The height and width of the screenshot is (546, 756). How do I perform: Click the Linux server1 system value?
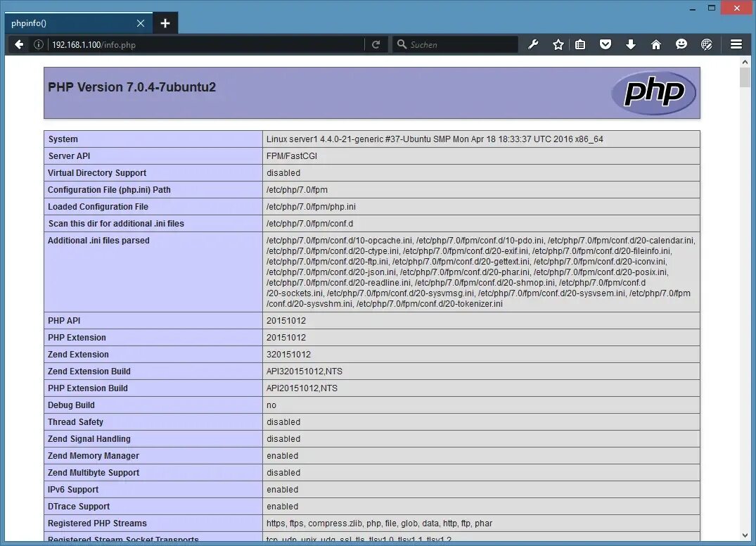(435, 139)
